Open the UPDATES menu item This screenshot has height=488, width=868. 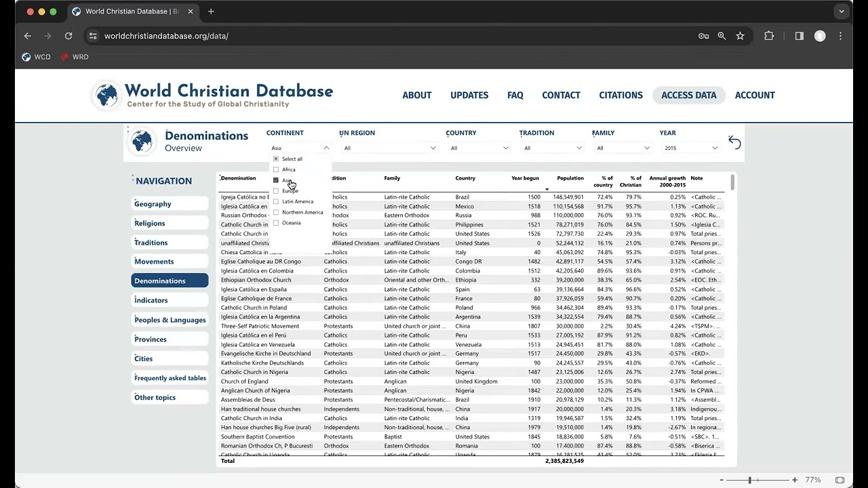tap(469, 96)
